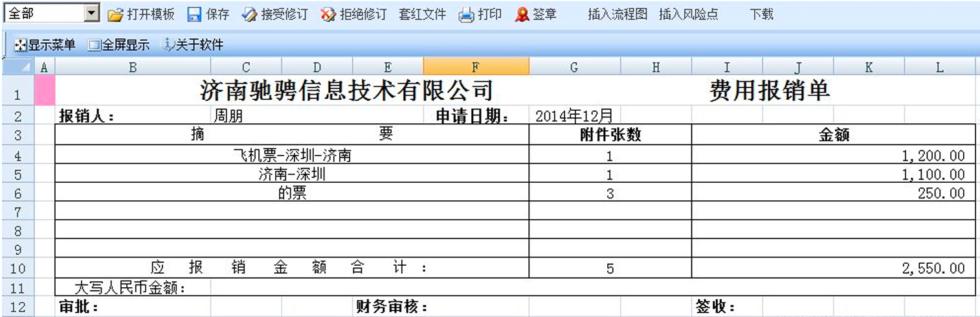Click the attachment count cell showing 3
Screen dimensions: 980x317
click(x=610, y=193)
